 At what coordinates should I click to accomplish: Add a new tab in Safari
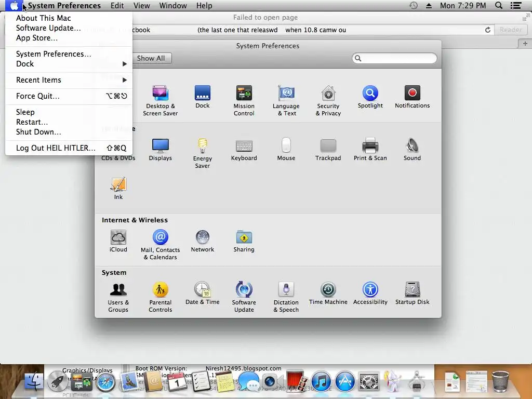click(525, 44)
